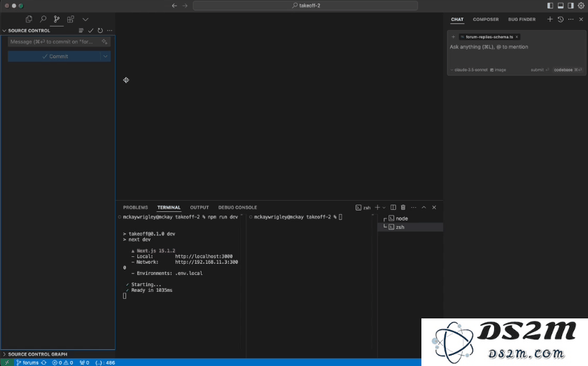Viewport: 588px width, 366px height.
Task: Click the http://localhost:3000 link in terminal
Action: (204, 257)
